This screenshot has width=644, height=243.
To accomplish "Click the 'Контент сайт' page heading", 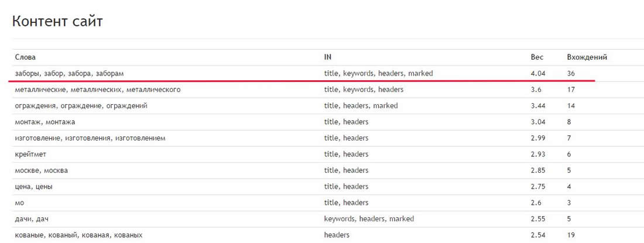I will [x=58, y=22].
